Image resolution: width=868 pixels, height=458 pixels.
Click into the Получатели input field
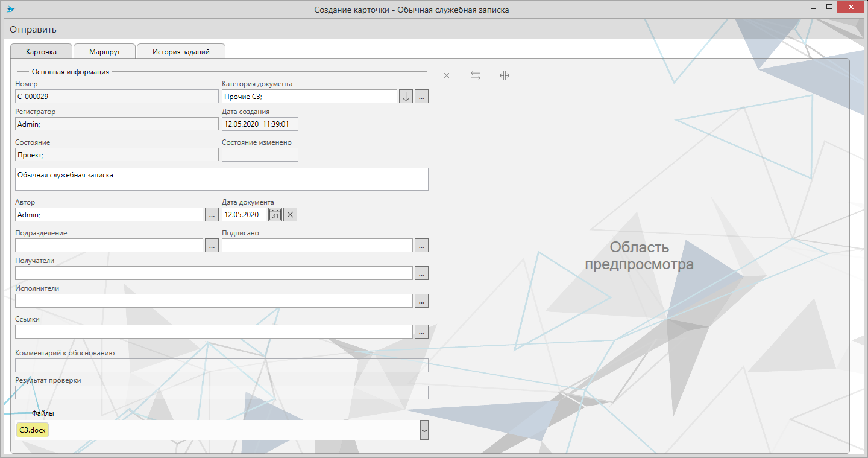click(213, 273)
